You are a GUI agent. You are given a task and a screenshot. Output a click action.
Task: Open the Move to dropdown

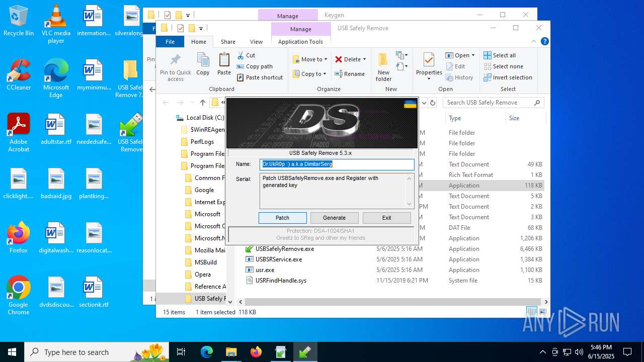pyautogui.click(x=310, y=59)
